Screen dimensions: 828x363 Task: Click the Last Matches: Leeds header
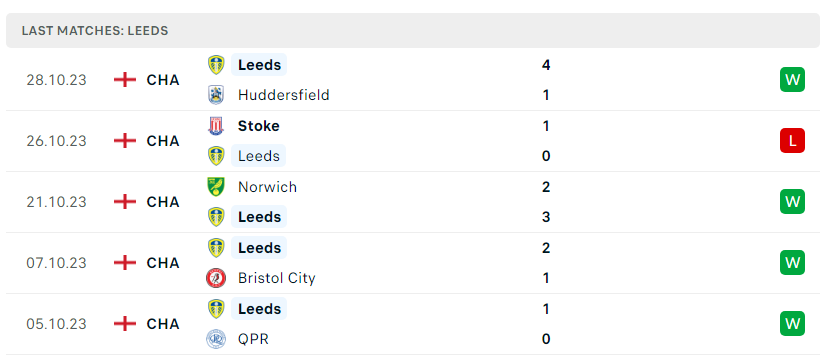(x=95, y=31)
